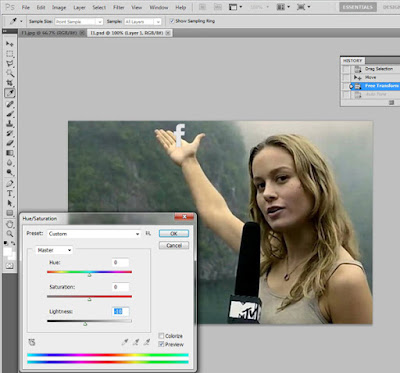Select the Gradient tool
Screen dimensions: 400x373
[10, 153]
